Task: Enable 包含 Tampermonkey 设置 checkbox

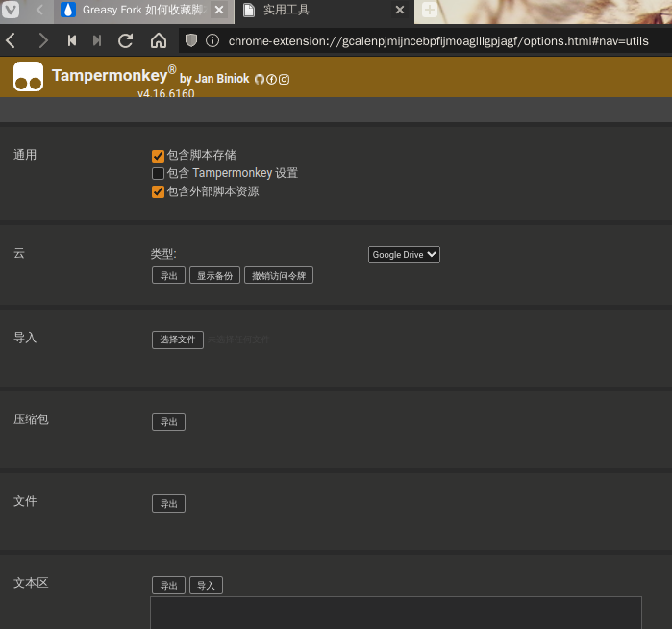Action: pos(159,173)
